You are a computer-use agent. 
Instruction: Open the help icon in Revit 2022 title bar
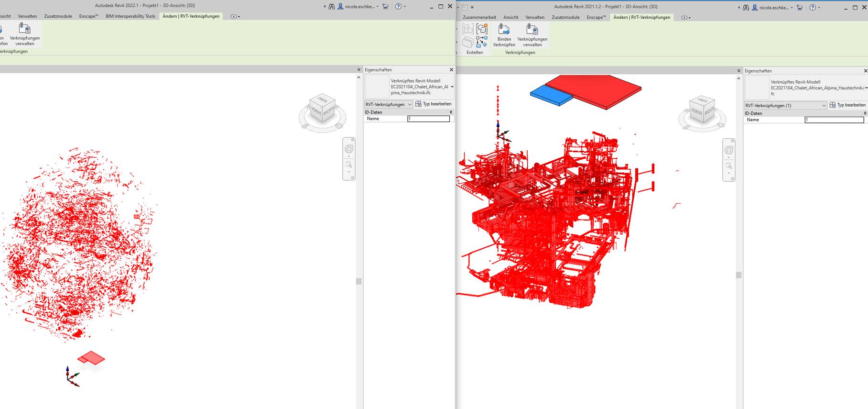[x=398, y=6]
